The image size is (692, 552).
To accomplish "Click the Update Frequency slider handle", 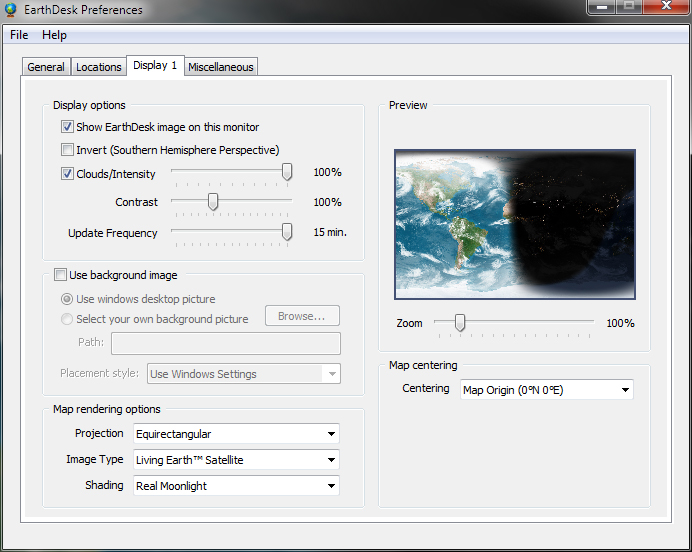I will (287, 232).
